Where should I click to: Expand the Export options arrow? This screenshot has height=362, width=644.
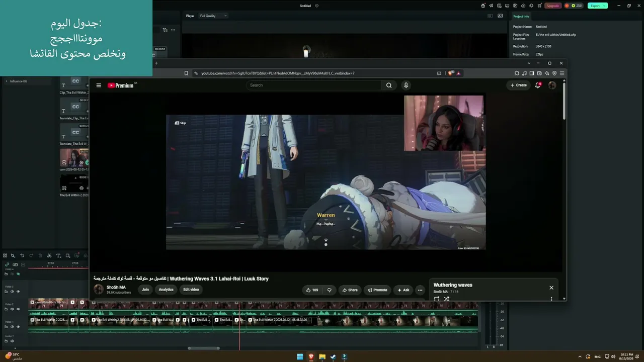pyautogui.click(x=604, y=6)
